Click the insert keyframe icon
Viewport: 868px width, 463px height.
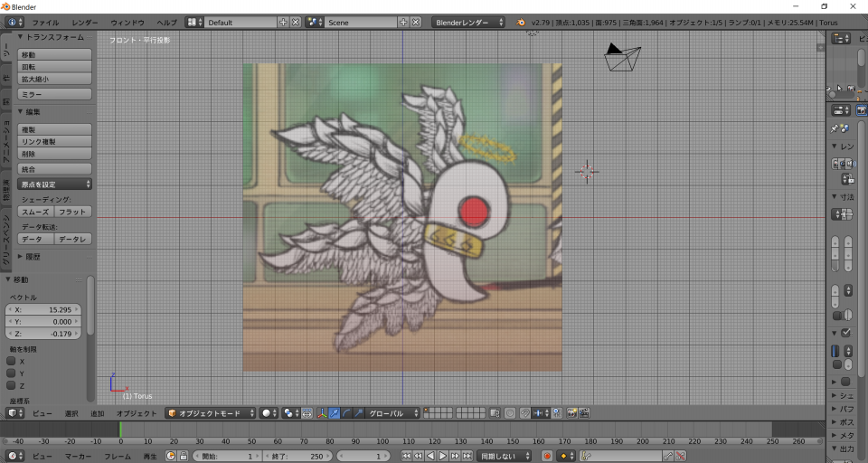point(668,456)
